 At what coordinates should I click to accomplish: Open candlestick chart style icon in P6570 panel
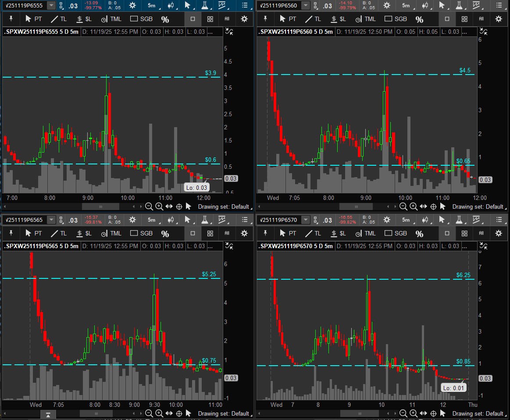tap(424, 220)
